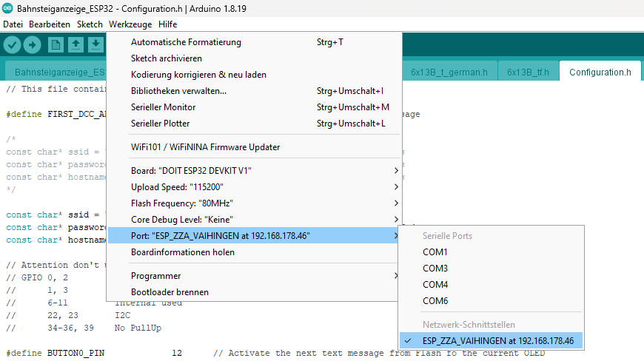Click the Arduino logo in title bar
The image size is (644, 361).
(x=7, y=8)
